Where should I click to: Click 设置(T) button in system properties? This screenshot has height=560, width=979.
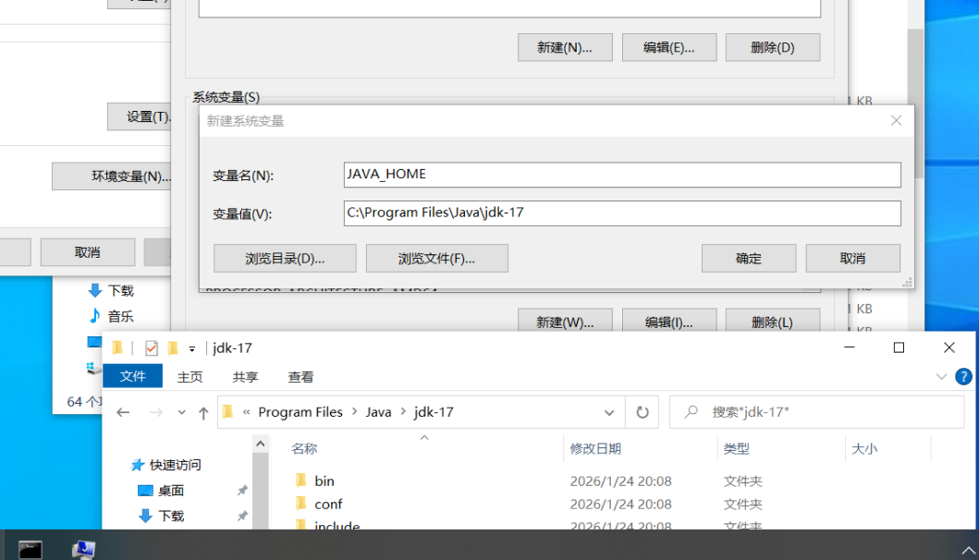point(140,116)
